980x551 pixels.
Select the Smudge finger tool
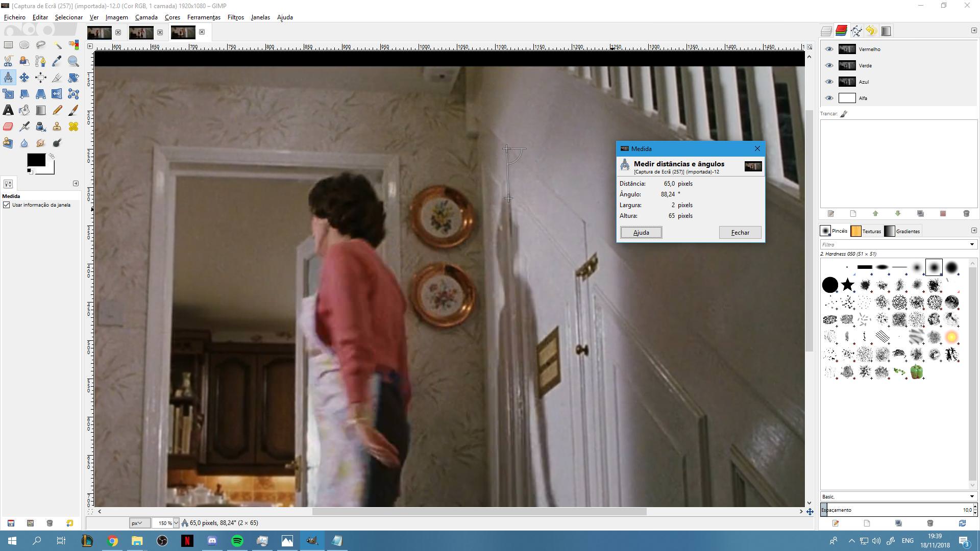pos(41,143)
